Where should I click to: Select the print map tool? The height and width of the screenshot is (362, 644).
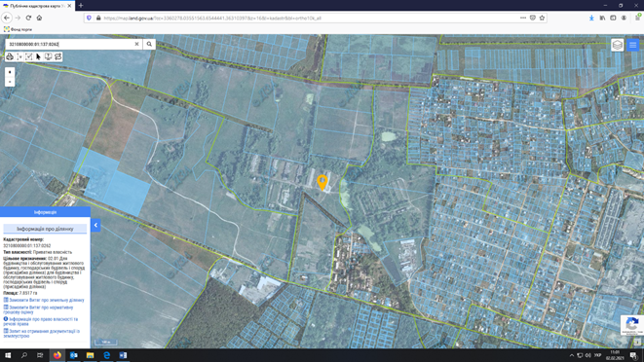(x=10, y=56)
